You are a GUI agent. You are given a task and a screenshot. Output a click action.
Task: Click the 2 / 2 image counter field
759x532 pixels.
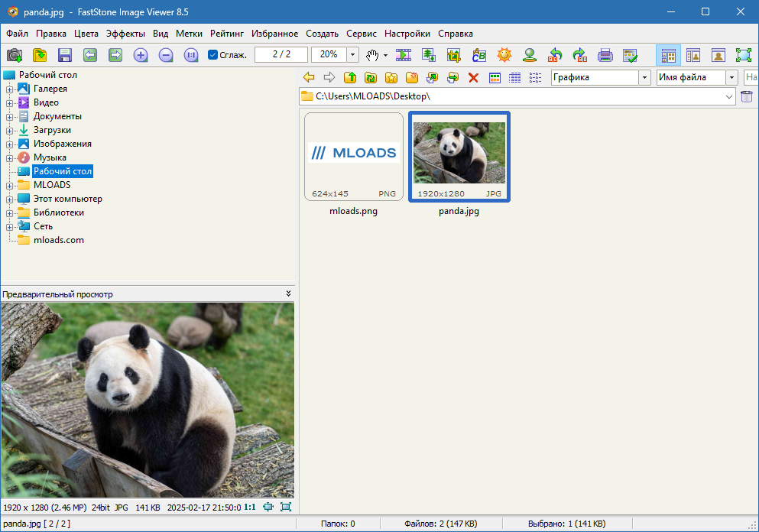point(281,55)
